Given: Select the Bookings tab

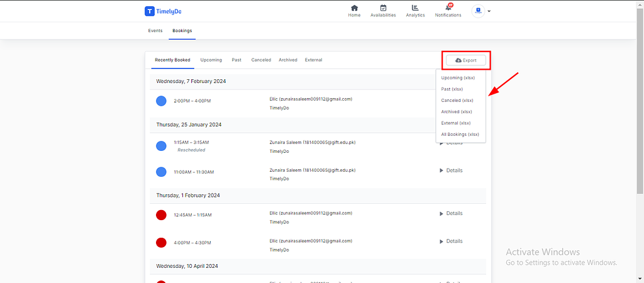Looking at the screenshot, I should [182, 31].
